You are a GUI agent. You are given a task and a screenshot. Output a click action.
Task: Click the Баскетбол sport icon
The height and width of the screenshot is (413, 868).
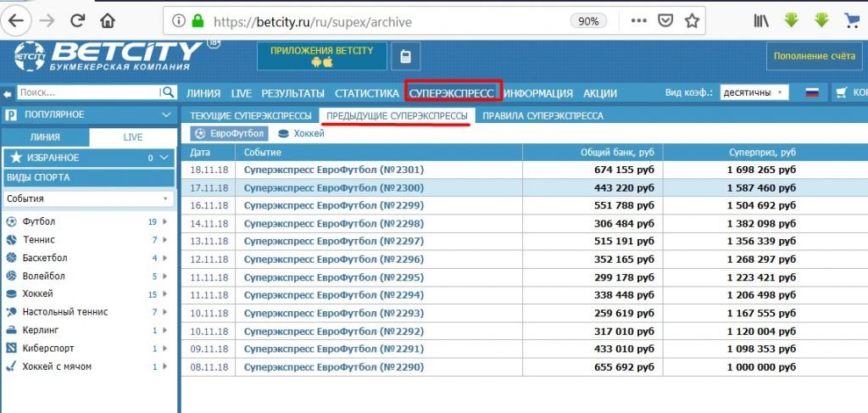[11, 258]
